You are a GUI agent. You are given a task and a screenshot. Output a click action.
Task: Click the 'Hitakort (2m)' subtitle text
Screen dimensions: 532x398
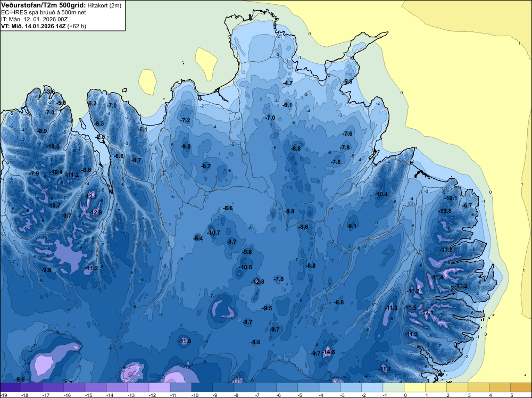click(x=104, y=5)
